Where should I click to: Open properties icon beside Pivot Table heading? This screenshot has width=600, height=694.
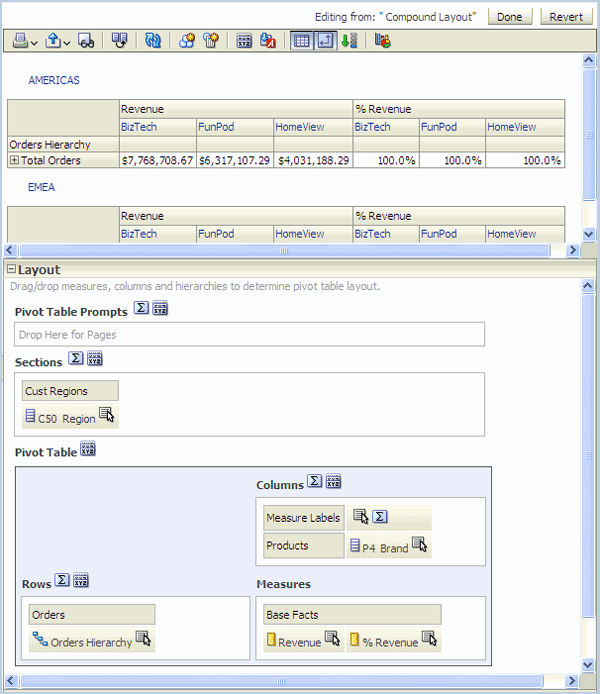88,448
